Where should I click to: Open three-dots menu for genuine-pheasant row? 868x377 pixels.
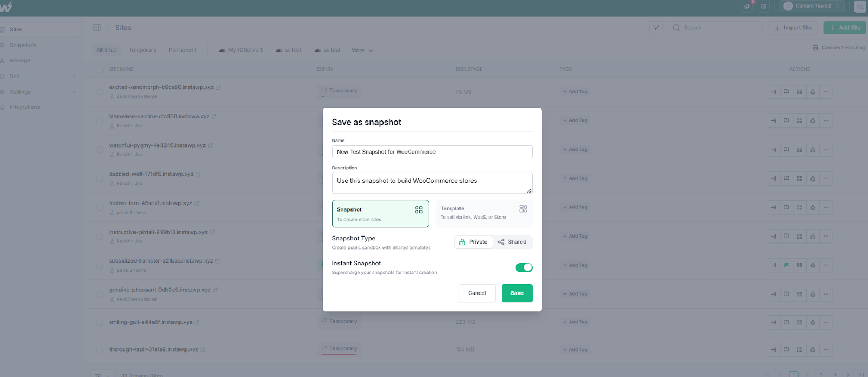click(x=826, y=294)
